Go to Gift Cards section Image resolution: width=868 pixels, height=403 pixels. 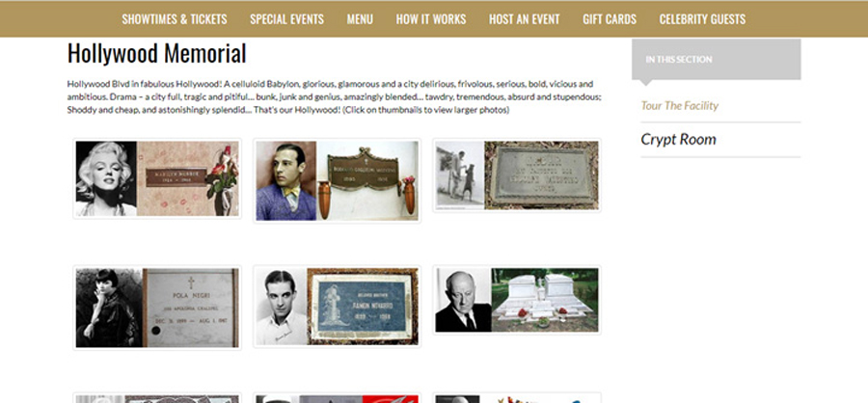click(610, 19)
